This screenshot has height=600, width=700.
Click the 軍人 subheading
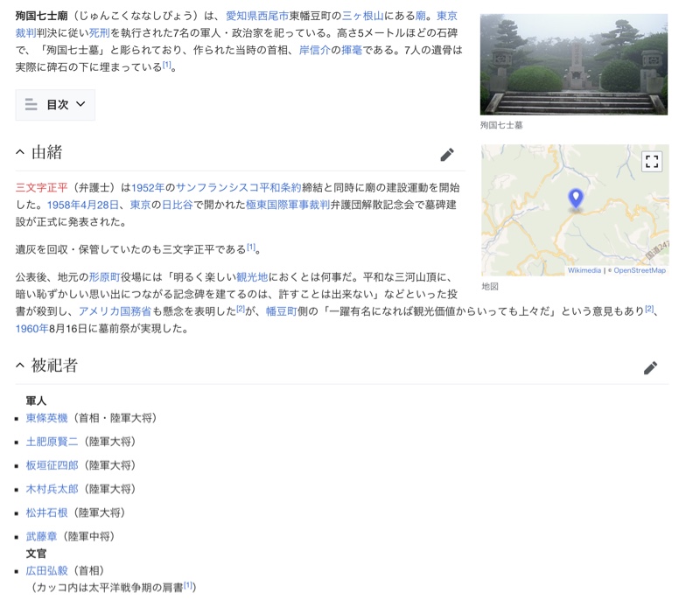click(36, 401)
